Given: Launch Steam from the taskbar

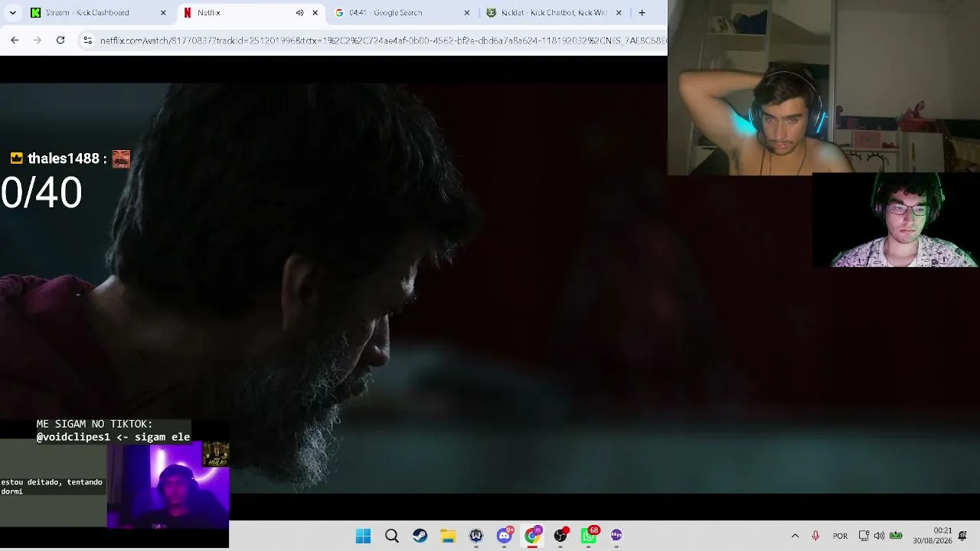Looking at the screenshot, I should coord(420,536).
